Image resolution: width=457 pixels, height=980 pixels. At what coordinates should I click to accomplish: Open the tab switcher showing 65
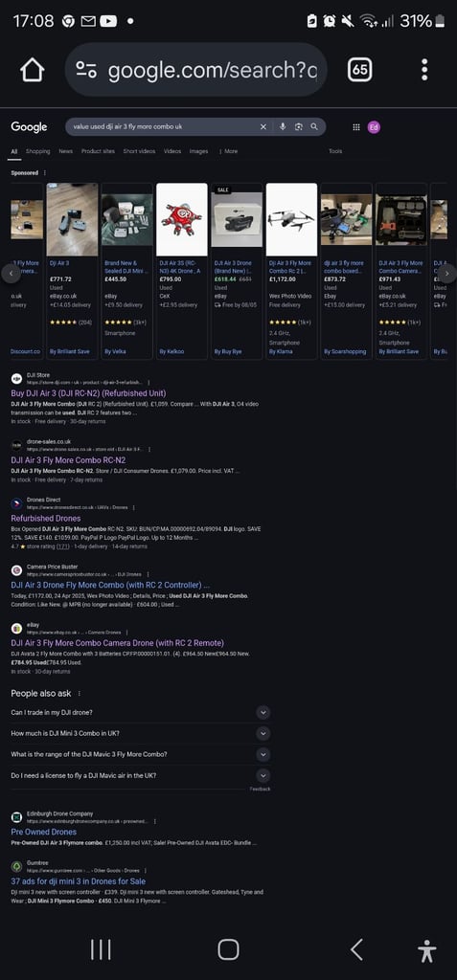pos(359,70)
